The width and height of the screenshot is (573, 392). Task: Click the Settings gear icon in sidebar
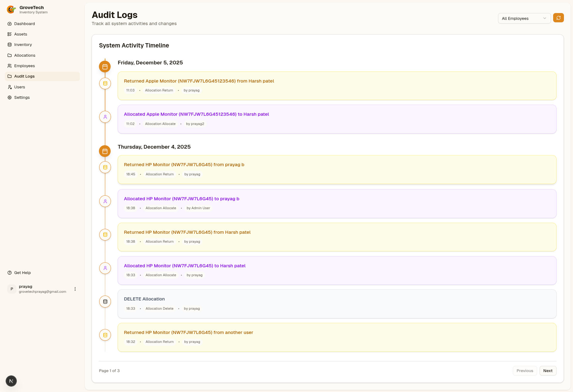[x=10, y=97]
